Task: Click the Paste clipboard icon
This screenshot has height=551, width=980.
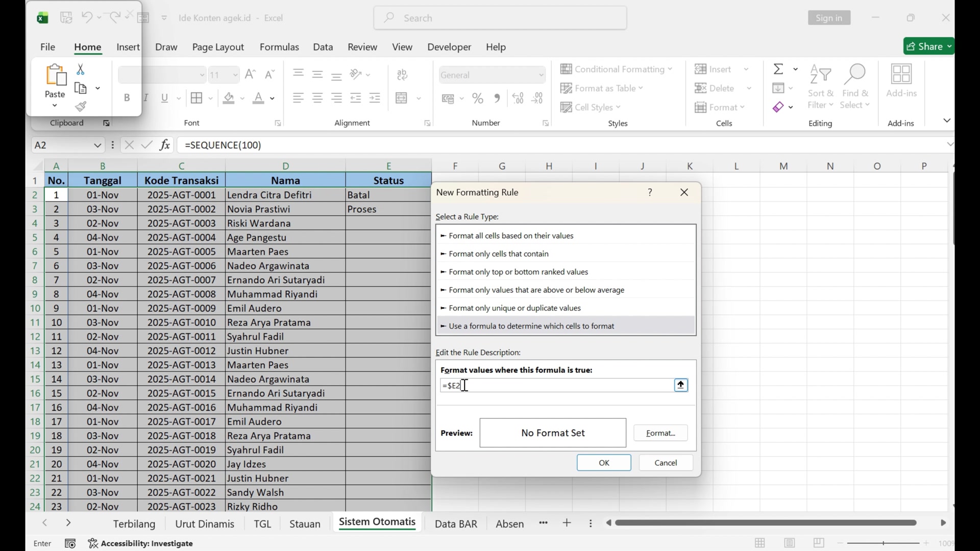Action: point(55,75)
